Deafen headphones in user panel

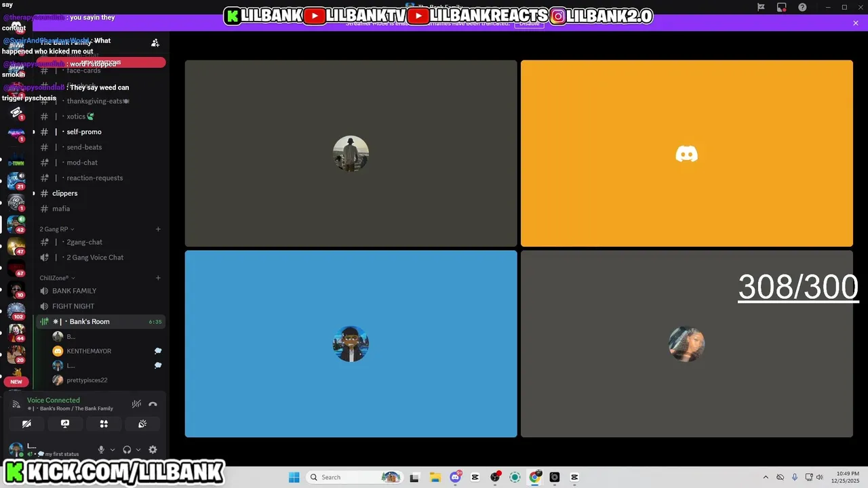(127, 449)
